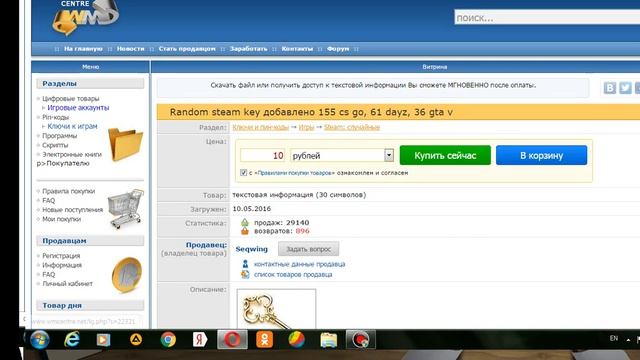Viewport: 640px width, 360px height.
Task: Open Регистрация under Продавцам
Action: (61, 256)
